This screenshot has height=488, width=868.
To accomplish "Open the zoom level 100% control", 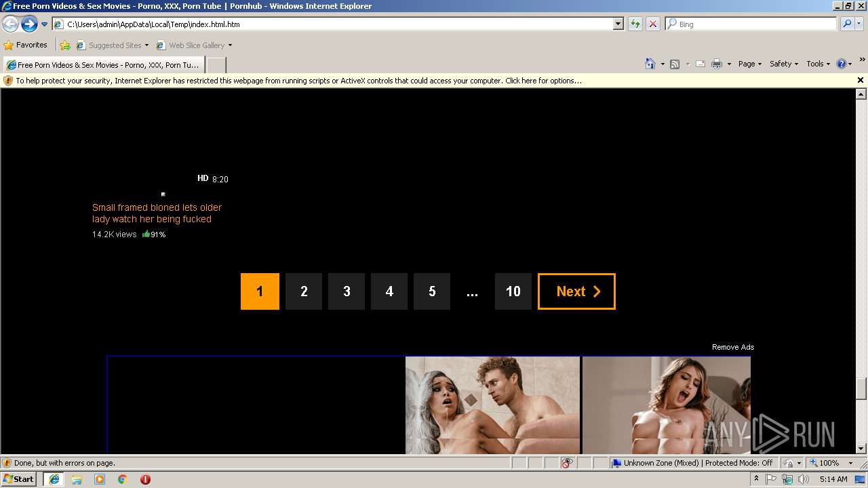I will [x=831, y=463].
